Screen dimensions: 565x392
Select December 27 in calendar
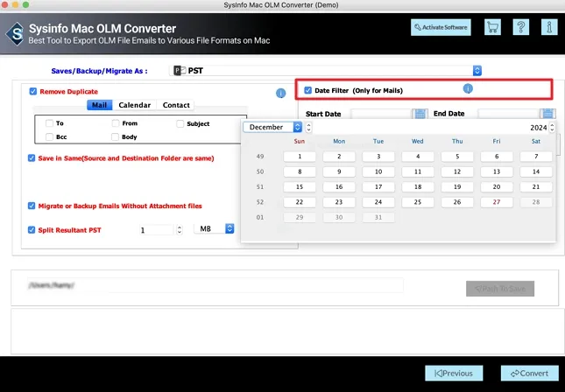pyautogui.click(x=497, y=202)
